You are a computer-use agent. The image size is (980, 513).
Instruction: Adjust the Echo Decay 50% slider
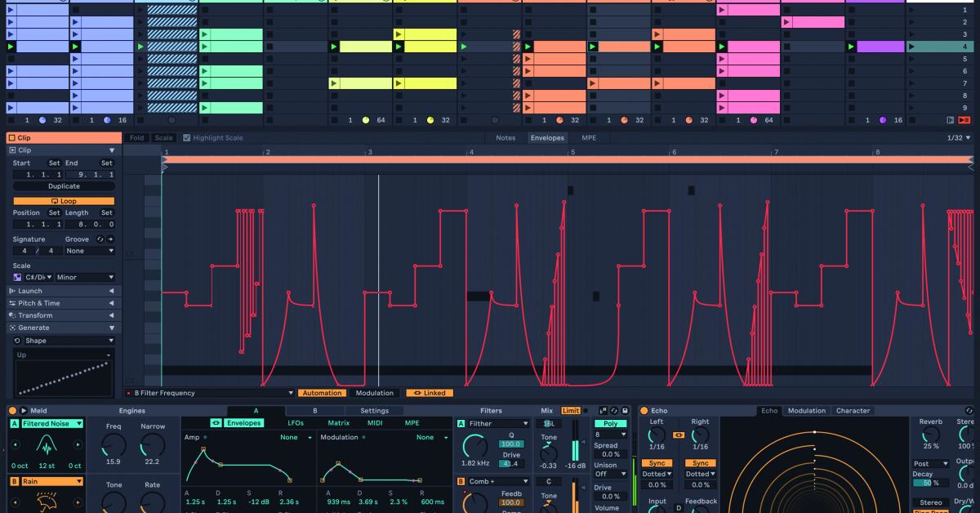(930, 483)
